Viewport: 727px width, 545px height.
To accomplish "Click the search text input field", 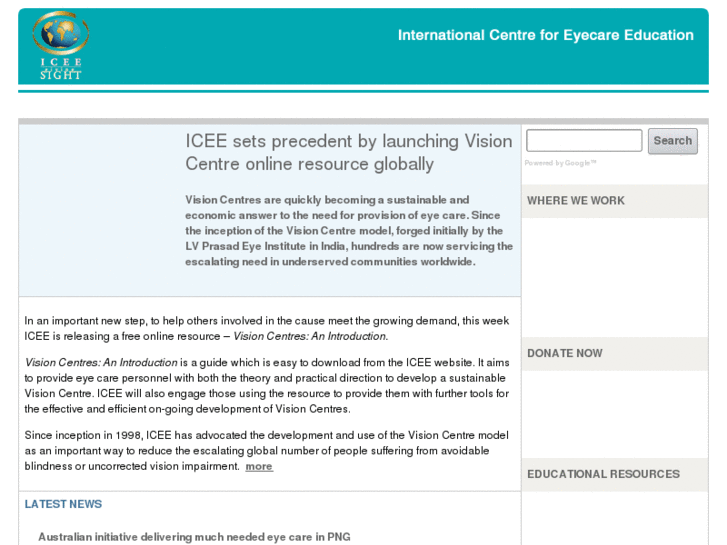I will (x=584, y=141).
